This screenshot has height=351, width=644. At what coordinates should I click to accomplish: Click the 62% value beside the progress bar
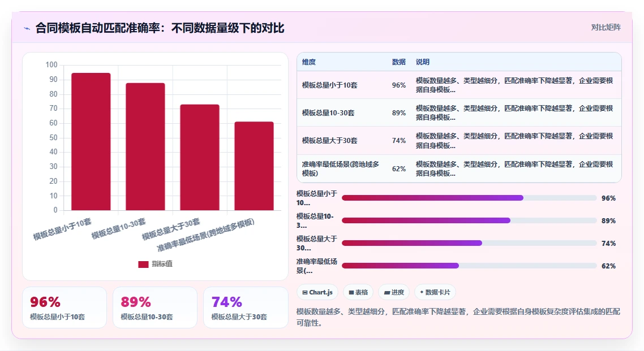(x=608, y=266)
